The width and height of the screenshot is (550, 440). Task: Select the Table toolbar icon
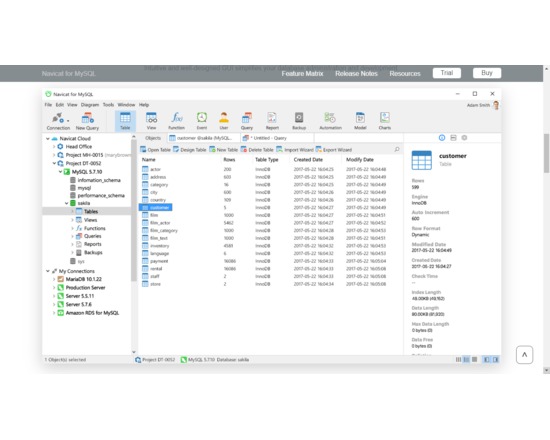coord(125,121)
